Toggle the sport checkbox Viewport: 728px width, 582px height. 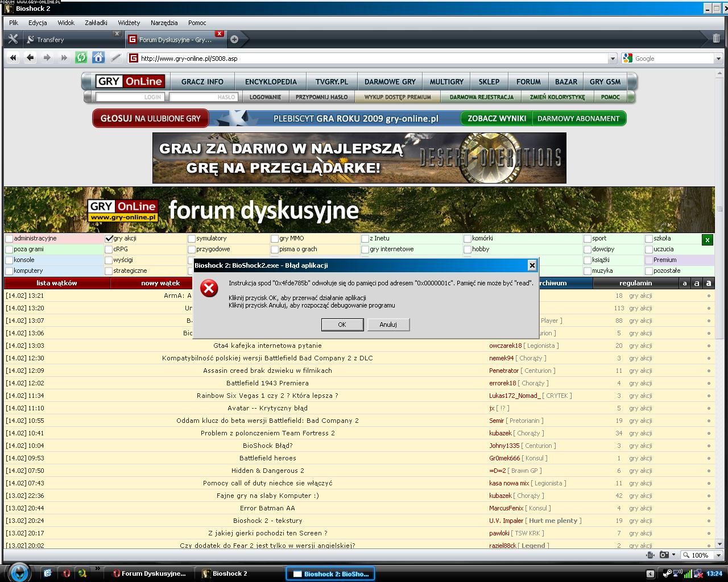[588, 239]
